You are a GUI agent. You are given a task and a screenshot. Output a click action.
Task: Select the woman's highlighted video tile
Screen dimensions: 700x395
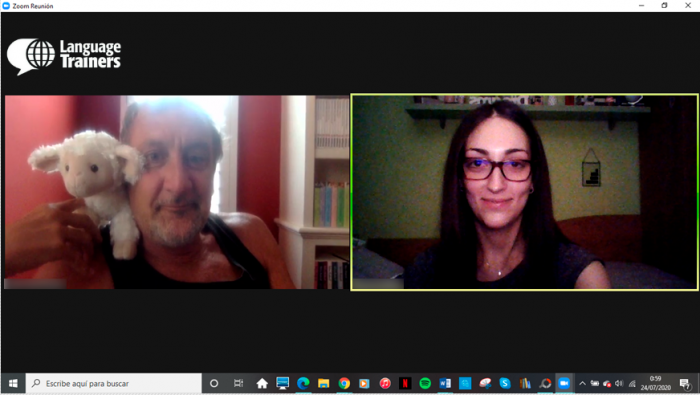[525, 192]
